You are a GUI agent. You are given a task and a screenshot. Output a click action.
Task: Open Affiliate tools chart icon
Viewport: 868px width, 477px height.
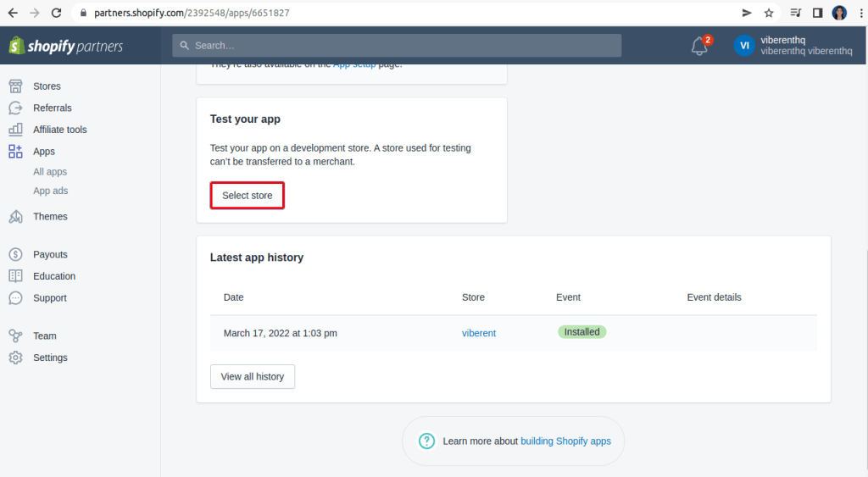pos(15,130)
